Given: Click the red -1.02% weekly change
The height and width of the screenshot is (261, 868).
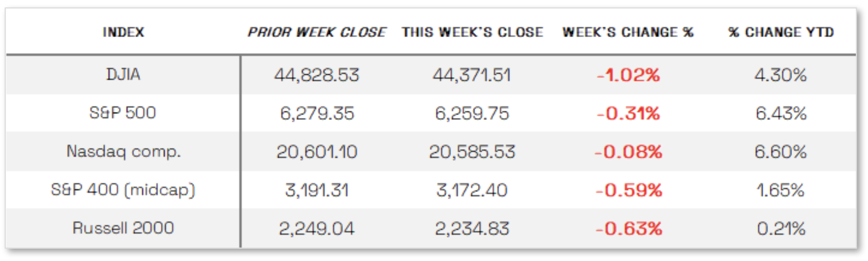Looking at the screenshot, I should [628, 75].
